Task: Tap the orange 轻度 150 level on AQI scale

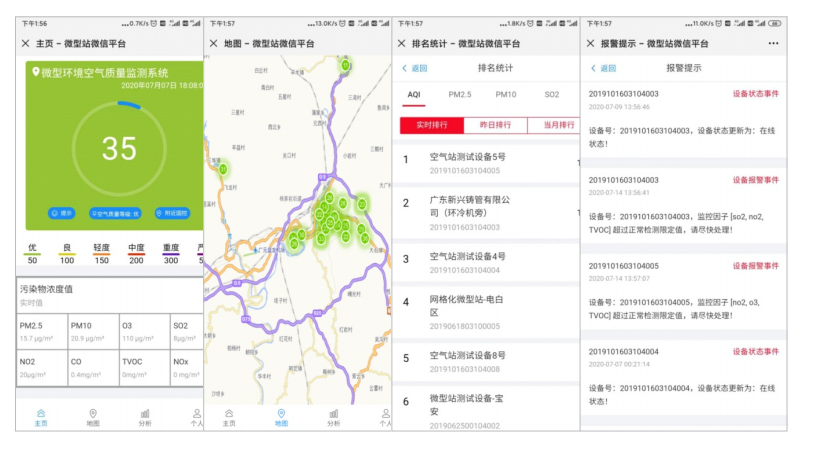Action: [x=101, y=254]
